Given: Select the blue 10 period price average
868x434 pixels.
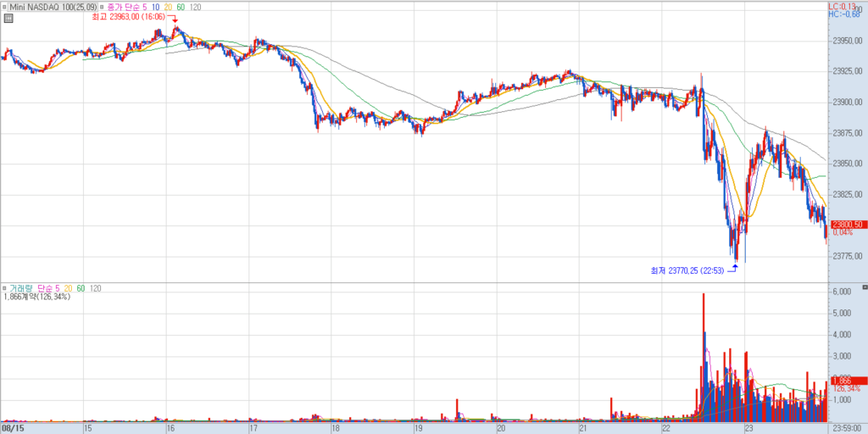Looking at the screenshot, I should coord(156,7).
